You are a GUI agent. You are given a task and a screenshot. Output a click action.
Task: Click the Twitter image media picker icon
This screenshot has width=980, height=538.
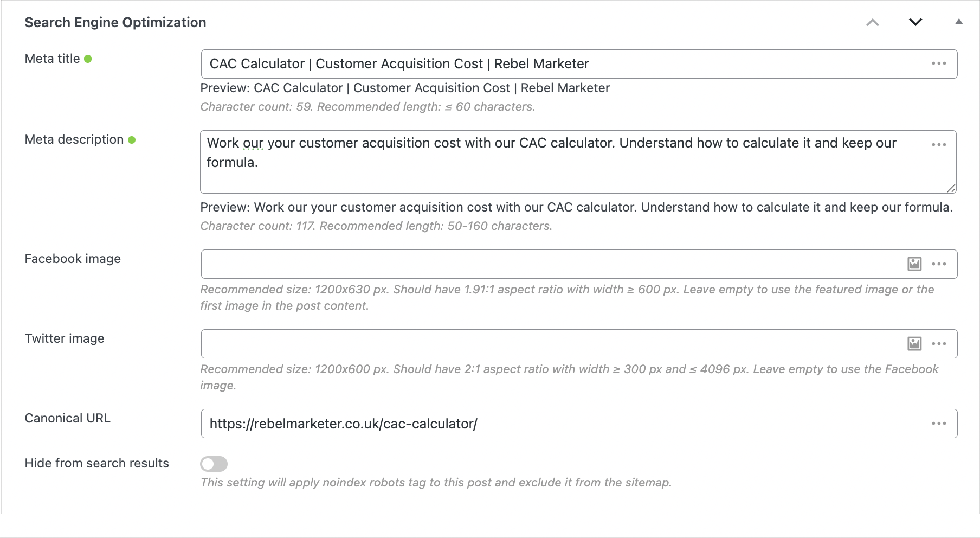click(x=914, y=344)
